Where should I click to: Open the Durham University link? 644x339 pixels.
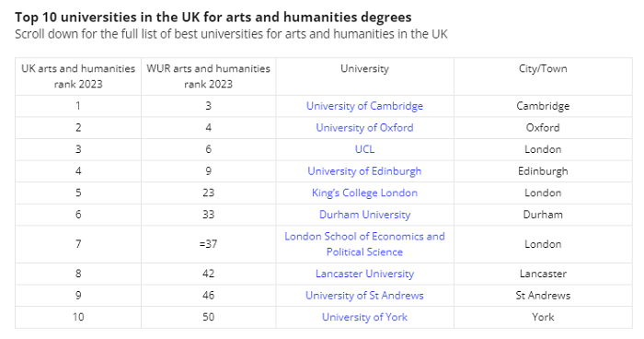(x=364, y=215)
